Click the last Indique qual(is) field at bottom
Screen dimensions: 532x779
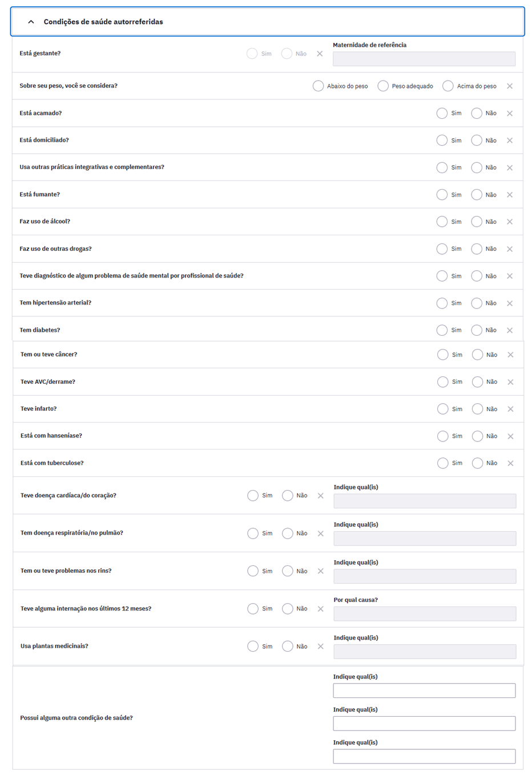[424, 756]
